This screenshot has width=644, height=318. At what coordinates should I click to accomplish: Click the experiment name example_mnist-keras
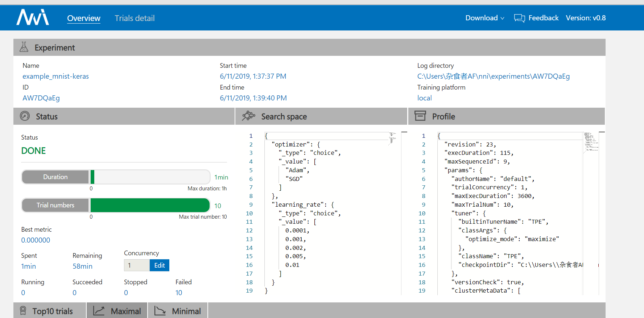click(55, 76)
